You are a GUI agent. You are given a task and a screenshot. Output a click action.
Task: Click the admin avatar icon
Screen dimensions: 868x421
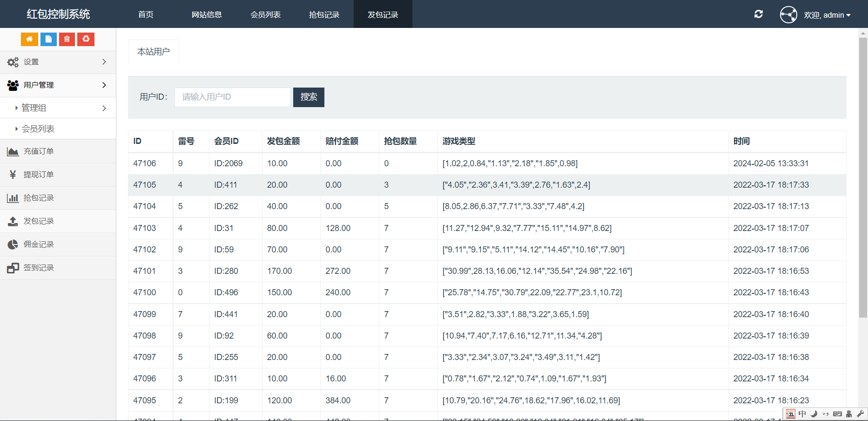click(788, 15)
